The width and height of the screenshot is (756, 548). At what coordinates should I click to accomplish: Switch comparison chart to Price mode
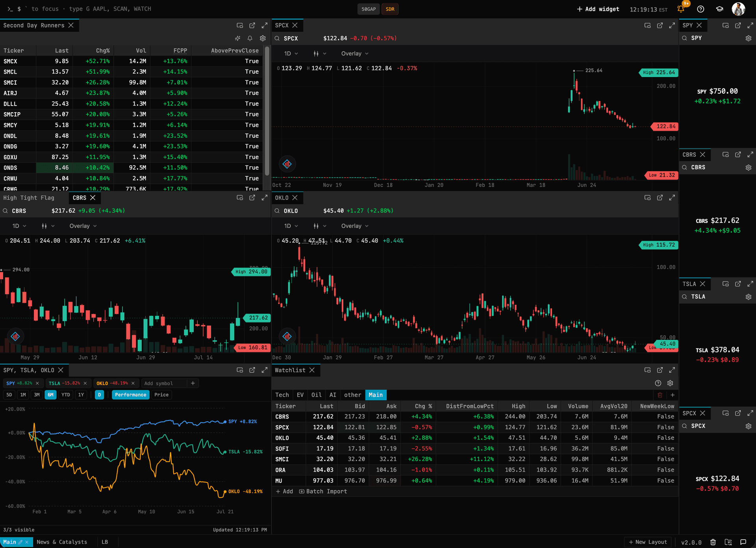(161, 395)
